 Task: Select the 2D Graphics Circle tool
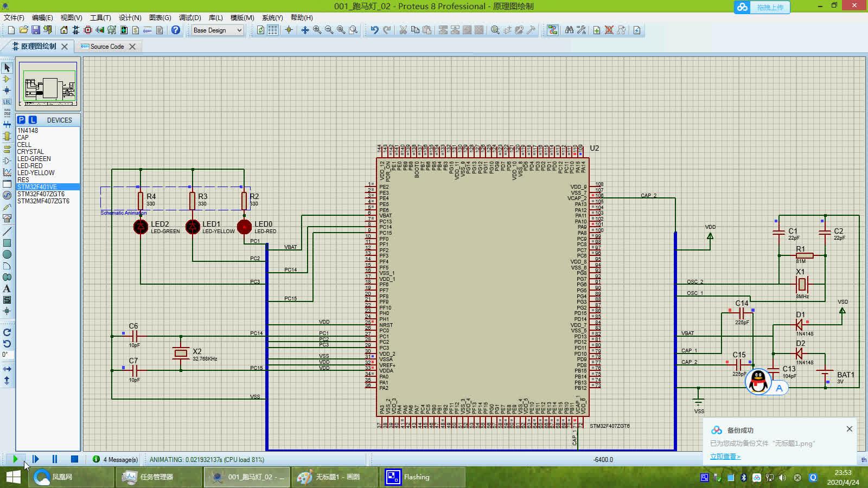click(x=7, y=254)
